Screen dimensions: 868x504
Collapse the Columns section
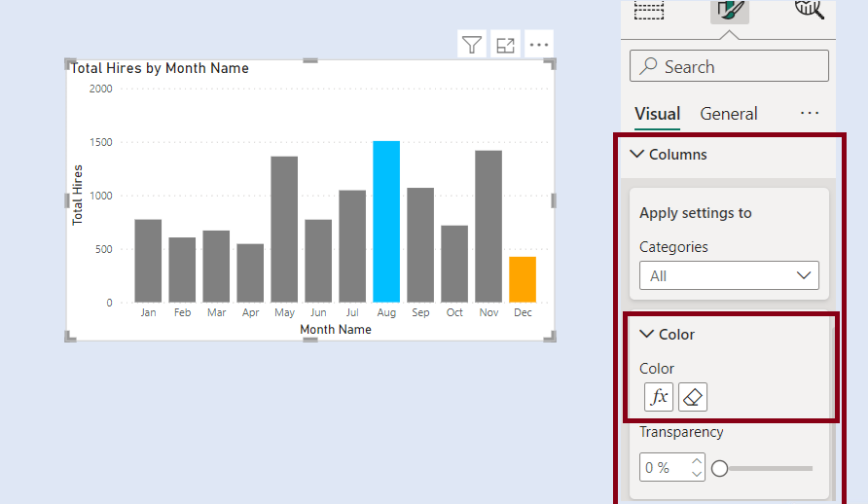pyautogui.click(x=638, y=155)
